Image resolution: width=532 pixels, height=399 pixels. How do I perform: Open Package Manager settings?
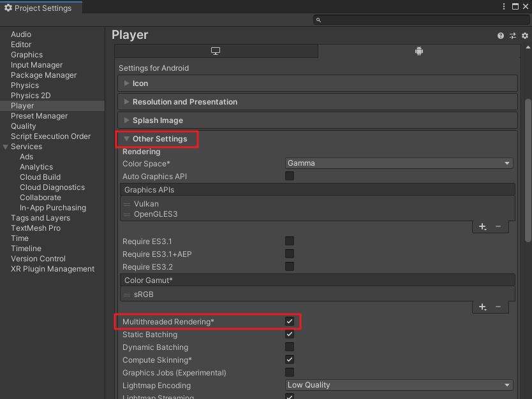click(44, 75)
